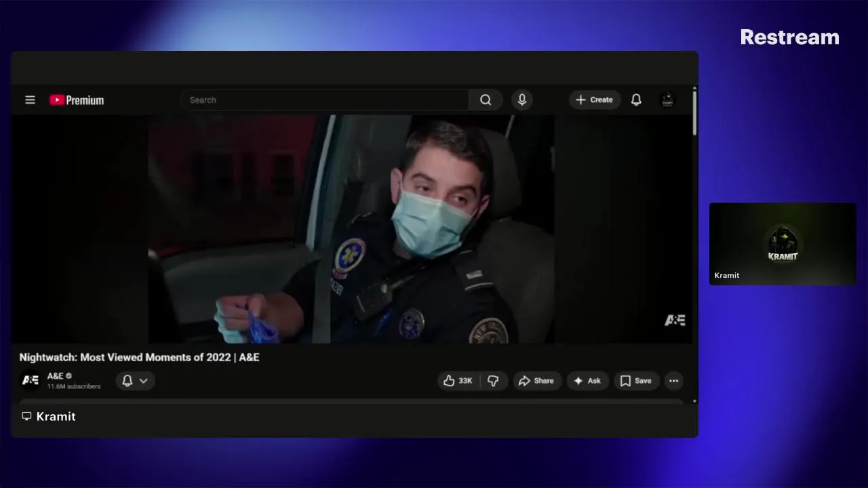Select Kramit participant thumbnail
The height and width of the screenshot is (488, 868).
(x=783, y=244)
